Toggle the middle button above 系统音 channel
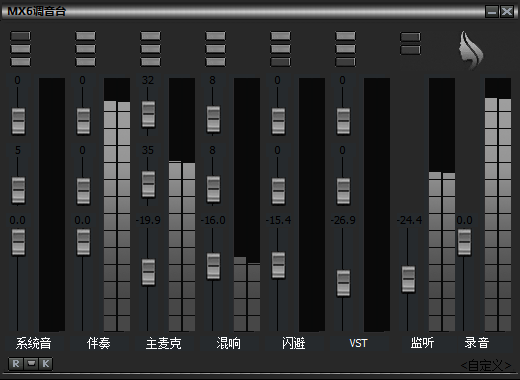The height and width of the screenshot is (380, 520). [20, 49]
